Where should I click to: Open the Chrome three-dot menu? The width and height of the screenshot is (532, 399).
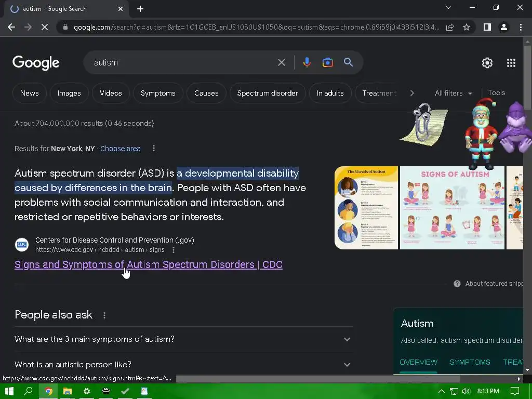[521, 27]
